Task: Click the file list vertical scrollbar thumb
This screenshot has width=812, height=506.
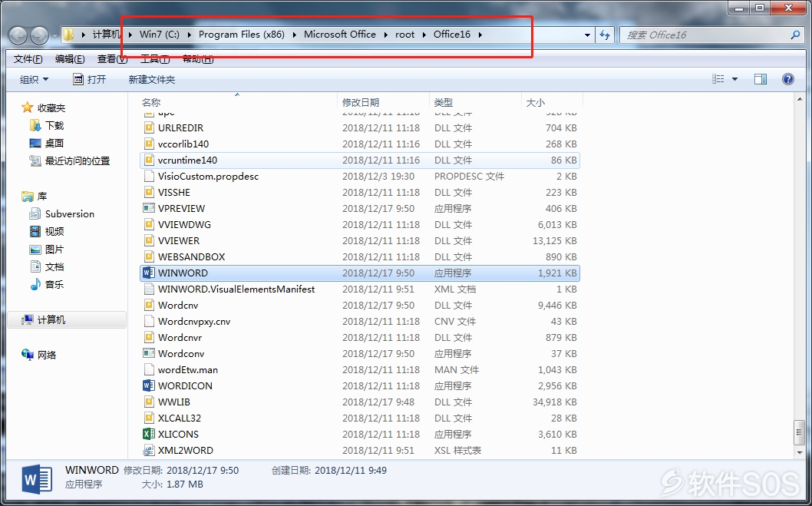Action: coord(800,432)
